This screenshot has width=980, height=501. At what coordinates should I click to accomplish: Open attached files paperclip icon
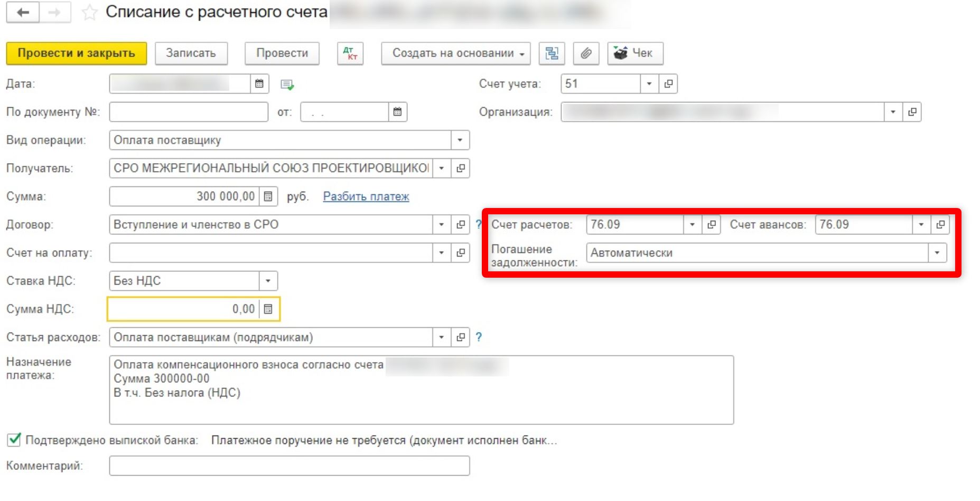(586, 53)
